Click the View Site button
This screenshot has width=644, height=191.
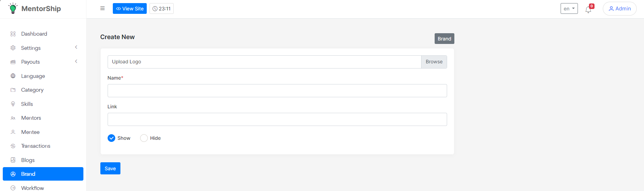coord(130,9)
